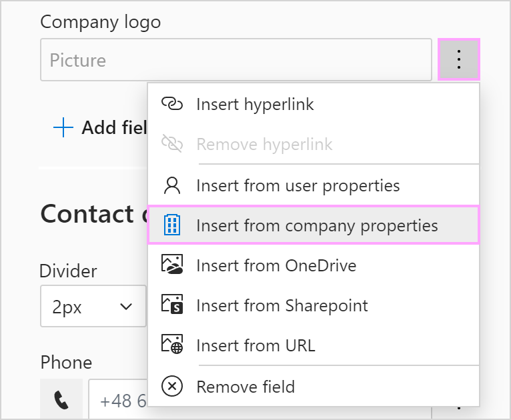Click the Company logo label
Image resolution: width=511 pixels, height=420 pixels.
click(x=100, y=22)
